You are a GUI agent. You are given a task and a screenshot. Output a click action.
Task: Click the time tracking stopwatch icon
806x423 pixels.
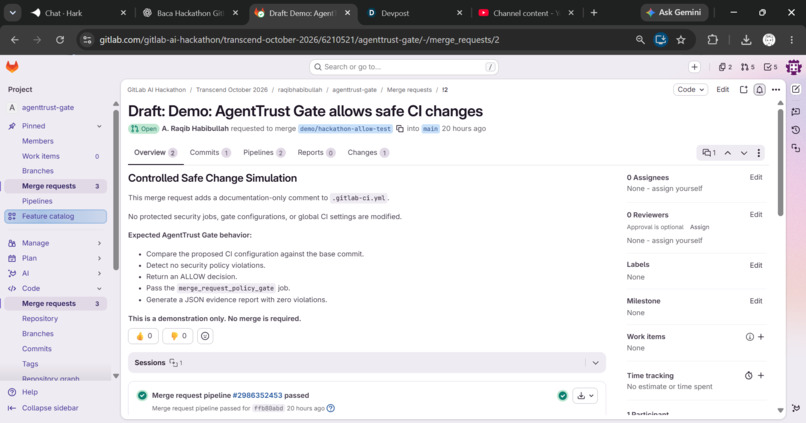tap(748, 376)
